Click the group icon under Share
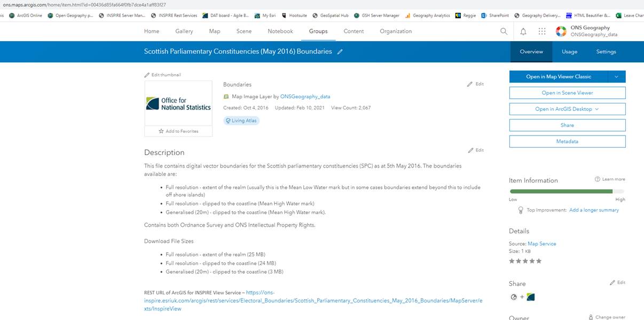This screenshot has height=320, width=644. point(531,297)
